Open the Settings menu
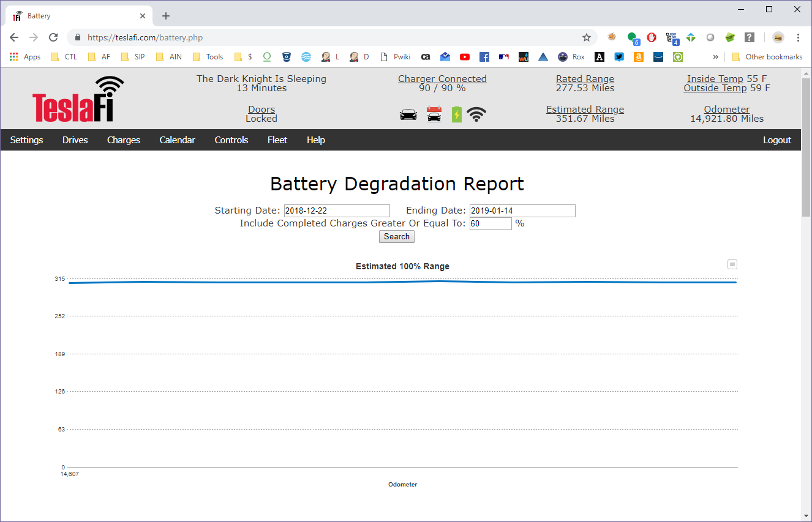The image size is (812, 522). 27,140
